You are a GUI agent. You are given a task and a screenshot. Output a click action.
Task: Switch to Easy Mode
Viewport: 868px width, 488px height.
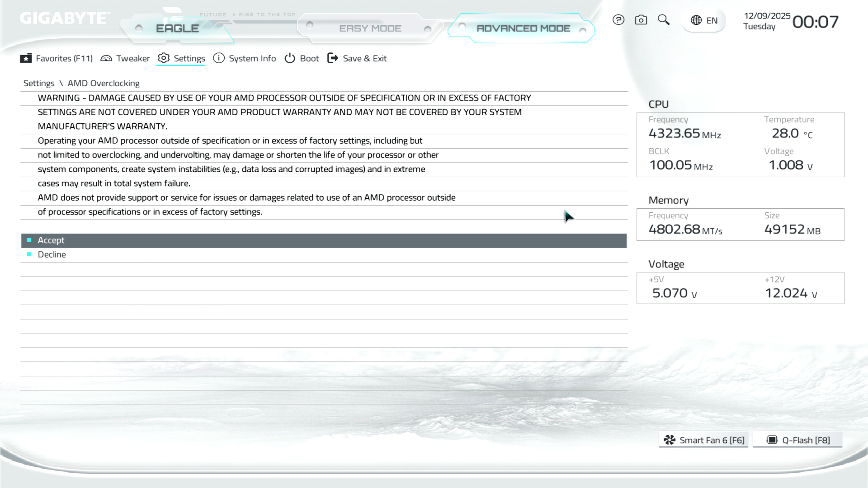point(370,28)
